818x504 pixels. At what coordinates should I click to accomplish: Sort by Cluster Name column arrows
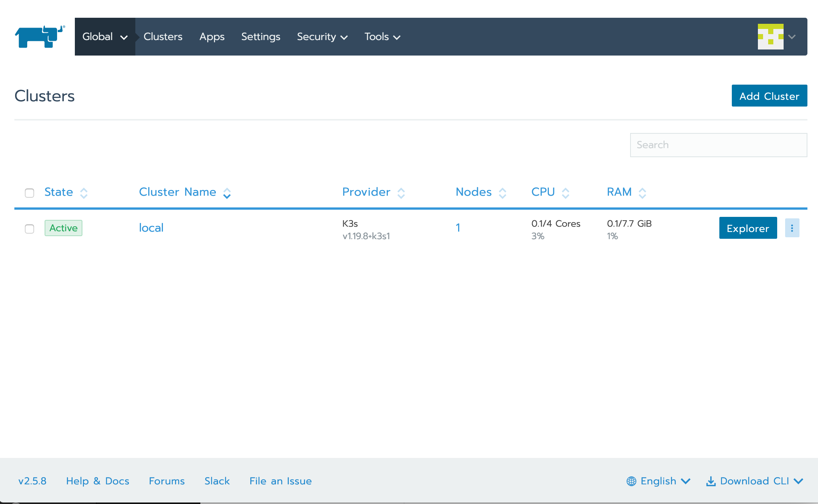click(227, 193)
